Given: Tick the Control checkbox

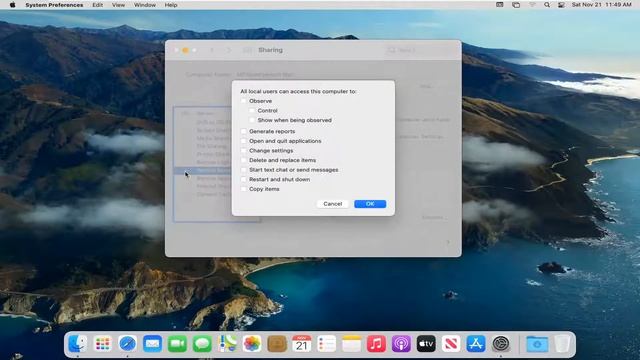Looking at the screenshot, I should [252, 111].
